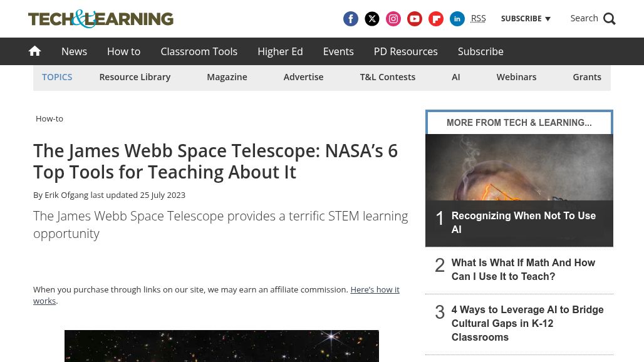Open the Instagram social icon

[393, 19]
